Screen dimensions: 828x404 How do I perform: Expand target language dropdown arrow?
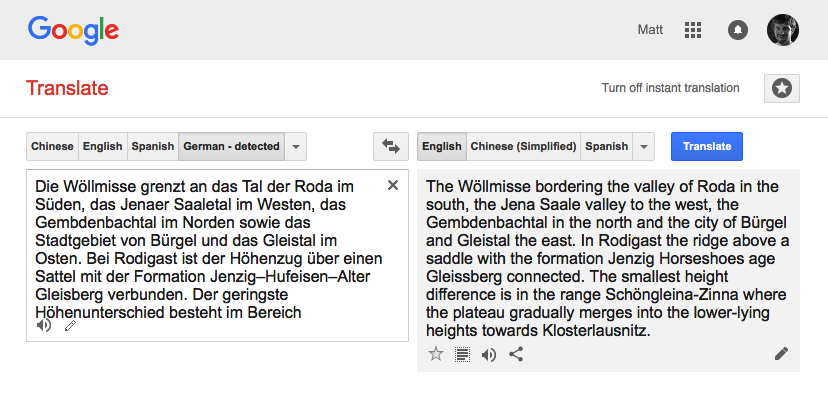pos(644,146)
